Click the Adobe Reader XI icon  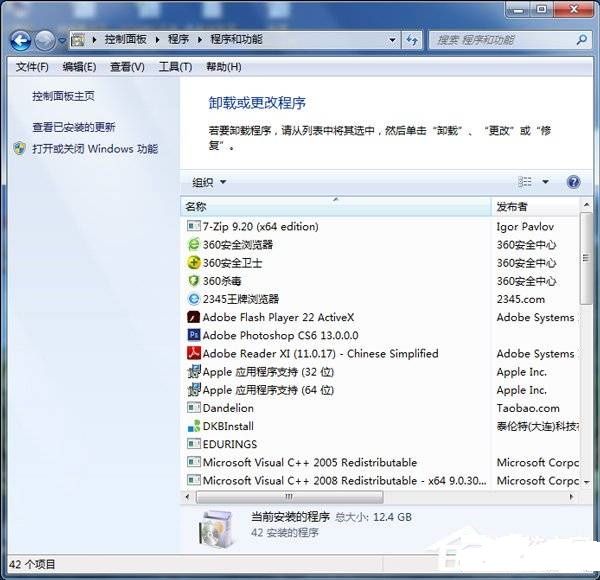click(194, 354)
